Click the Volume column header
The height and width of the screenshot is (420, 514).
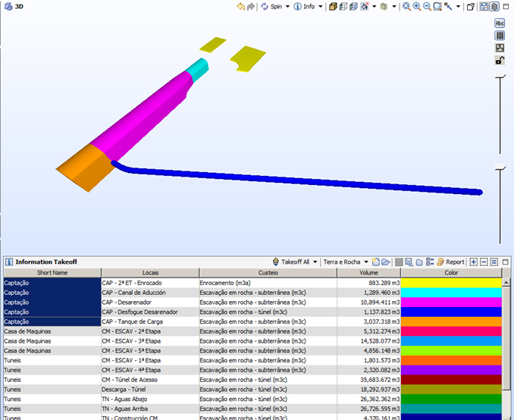coord(368,273)
